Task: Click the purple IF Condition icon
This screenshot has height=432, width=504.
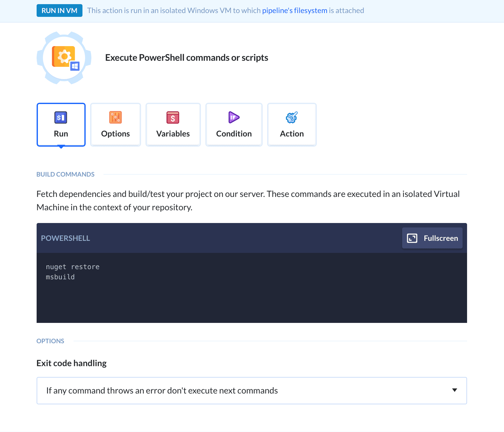Action: (x=234, y=117)
